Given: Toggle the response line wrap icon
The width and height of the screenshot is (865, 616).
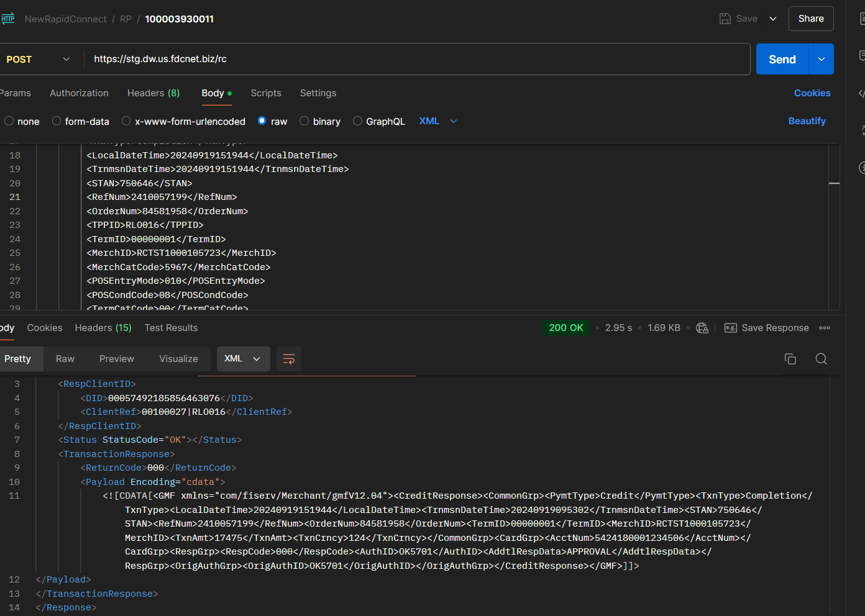Looking at the screenshot, I should (289, 359).
